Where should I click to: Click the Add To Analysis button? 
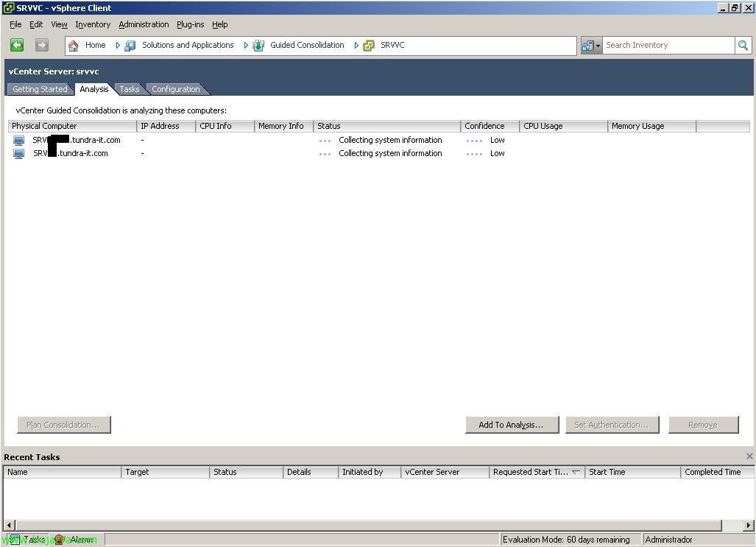(x=512, y=425)
